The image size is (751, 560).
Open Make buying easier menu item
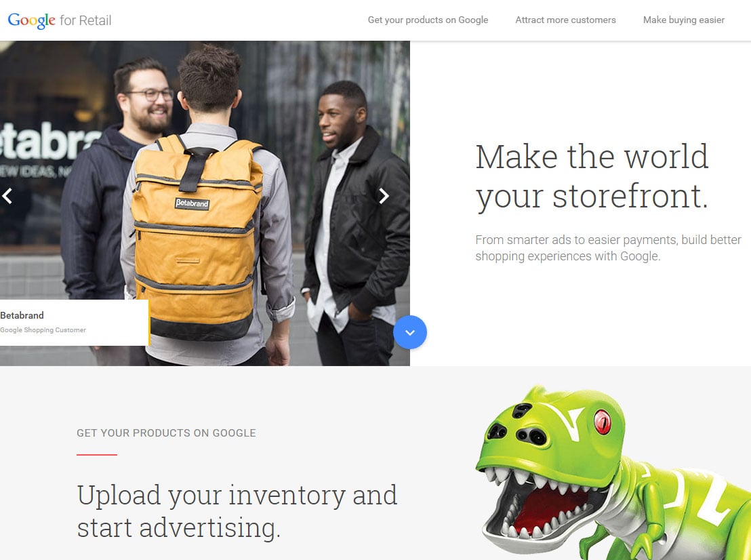683,20
